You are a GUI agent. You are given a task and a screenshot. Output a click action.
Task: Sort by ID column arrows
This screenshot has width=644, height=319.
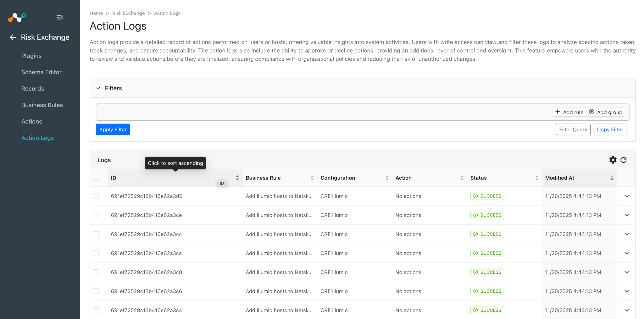(237, 178)
